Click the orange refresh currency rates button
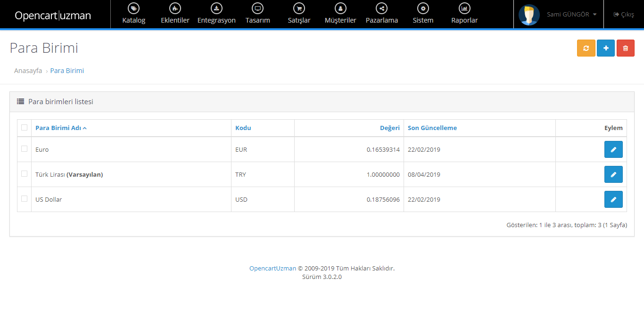 [586, 48]
